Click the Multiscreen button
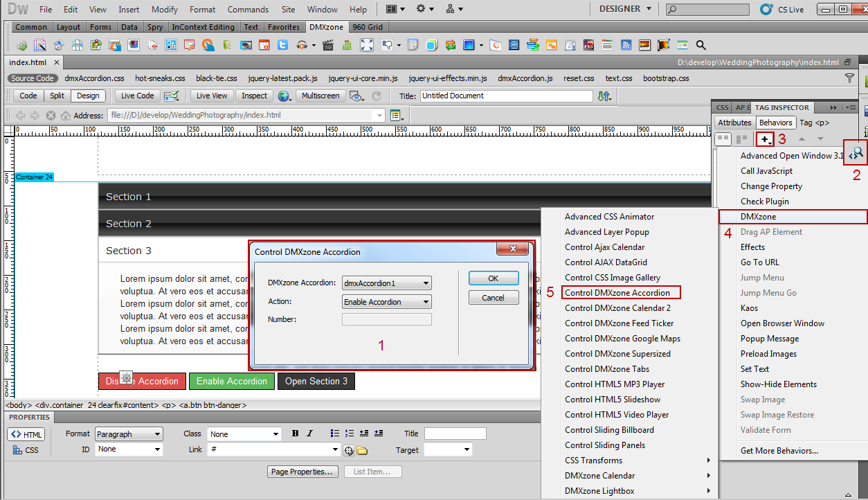868x500 pixels. coord(320,96)
